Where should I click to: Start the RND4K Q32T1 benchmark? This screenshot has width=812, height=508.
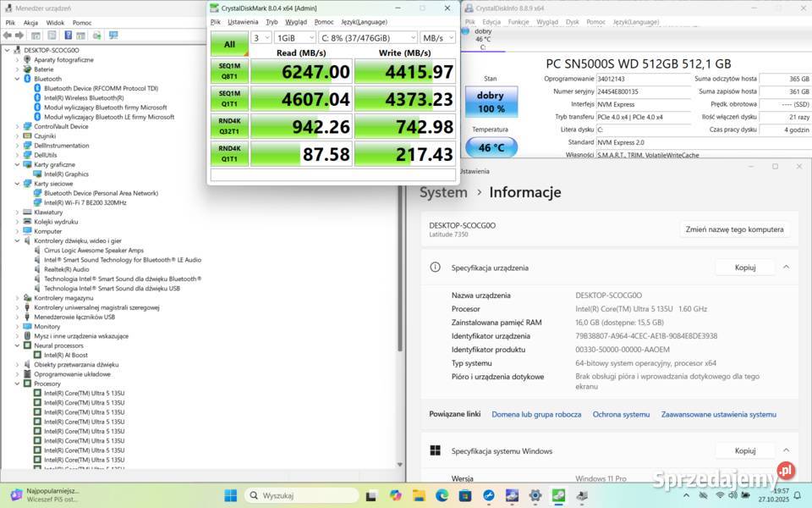[229, 126]
